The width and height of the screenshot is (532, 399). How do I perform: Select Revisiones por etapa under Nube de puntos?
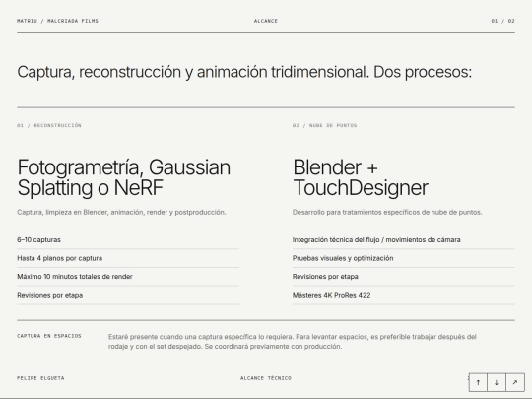pyautogui.click(x=404, y=277)
